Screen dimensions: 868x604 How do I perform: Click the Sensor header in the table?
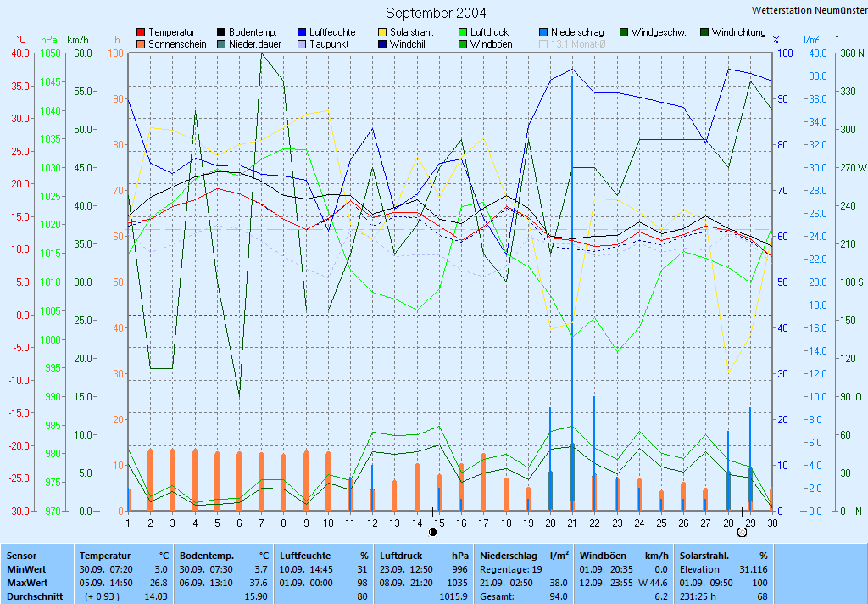[21, 556]
